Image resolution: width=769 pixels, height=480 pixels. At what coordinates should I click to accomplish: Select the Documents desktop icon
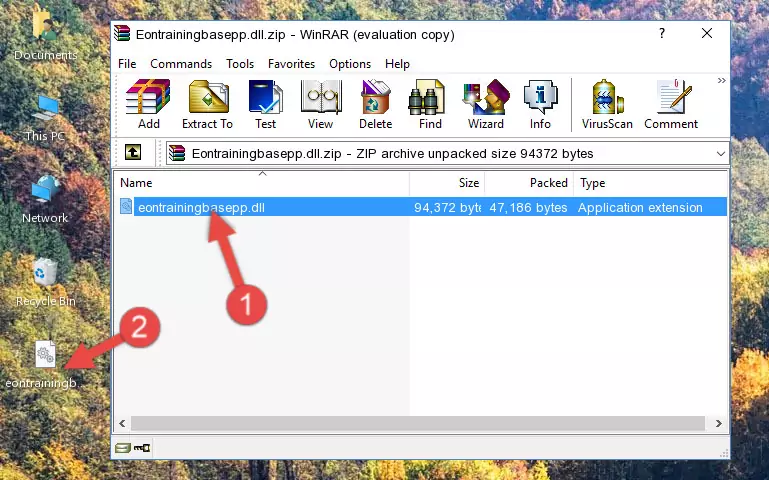point(45,34)
